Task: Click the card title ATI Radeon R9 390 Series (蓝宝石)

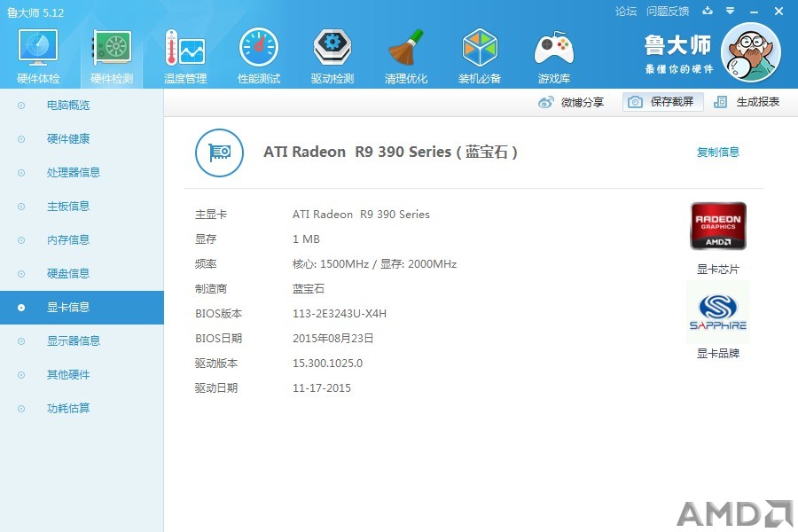Action: (390, 152)
